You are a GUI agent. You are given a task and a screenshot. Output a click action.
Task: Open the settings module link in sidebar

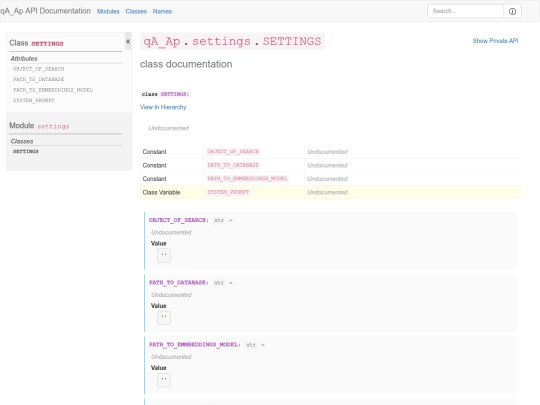pyautogui.click(x=53, y=126)
